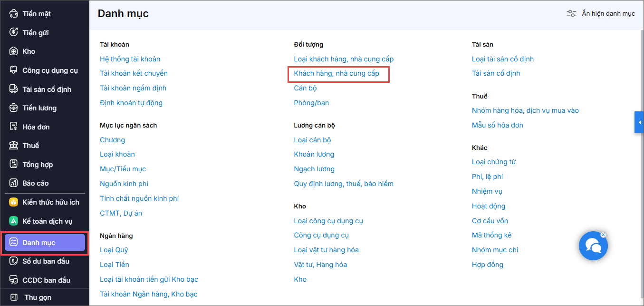644x306 pixels.
Task: Open Hệ thống tài khoản link
Action: tap(130, 59)
